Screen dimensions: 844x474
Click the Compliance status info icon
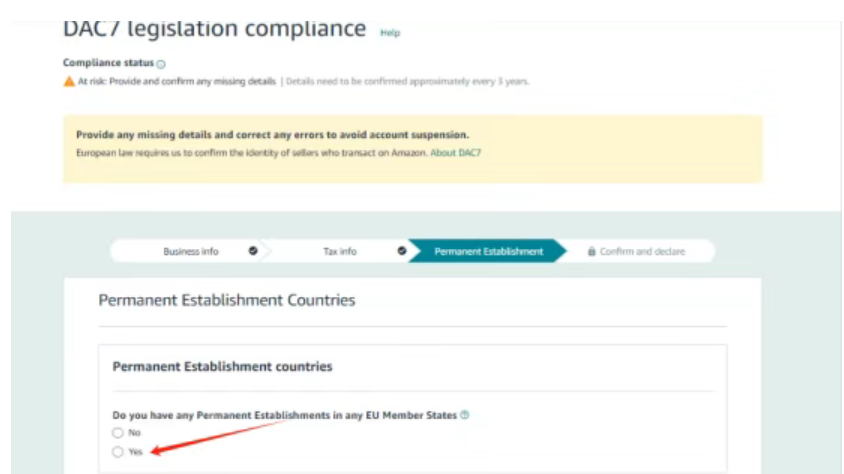[162, 64]
